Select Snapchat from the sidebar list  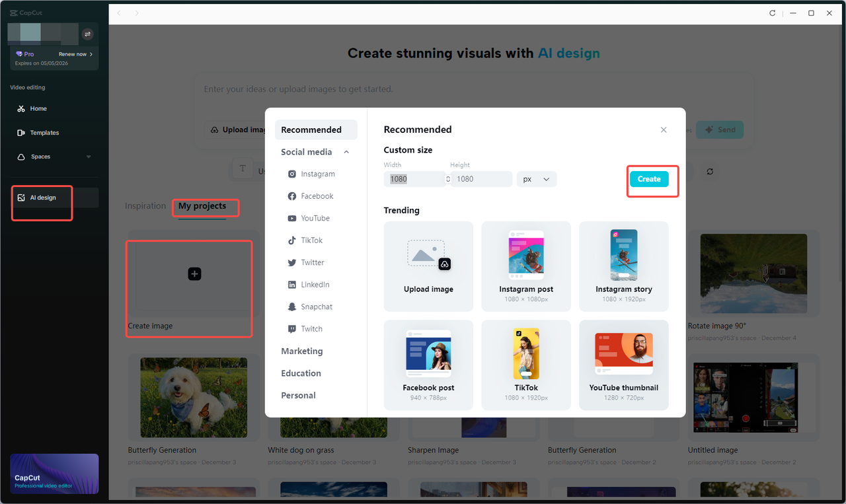(319, 306)
